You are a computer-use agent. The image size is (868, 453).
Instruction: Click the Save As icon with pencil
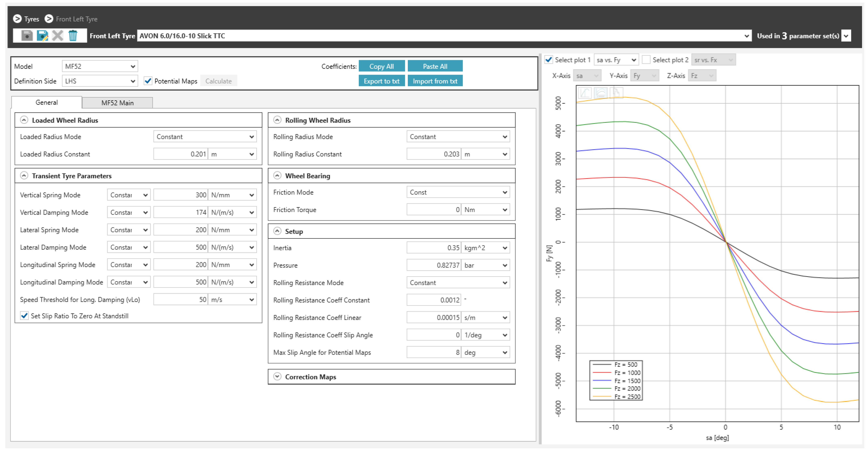point(42,35)
